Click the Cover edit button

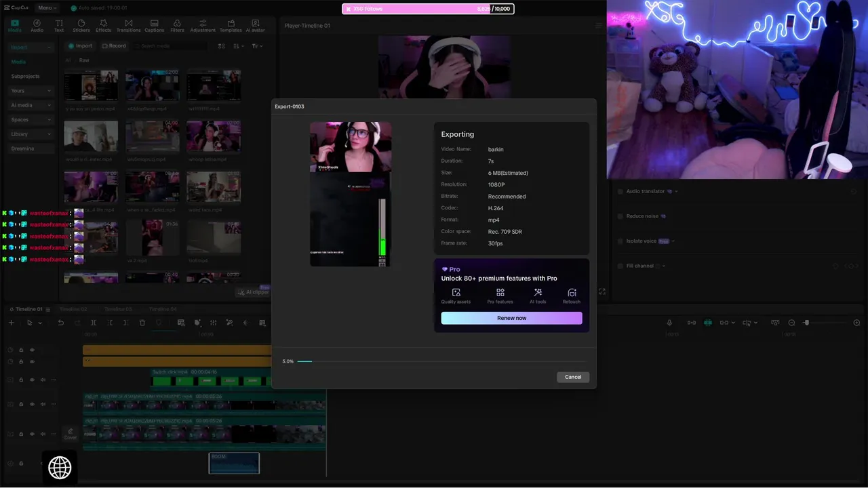click(70, 434)
